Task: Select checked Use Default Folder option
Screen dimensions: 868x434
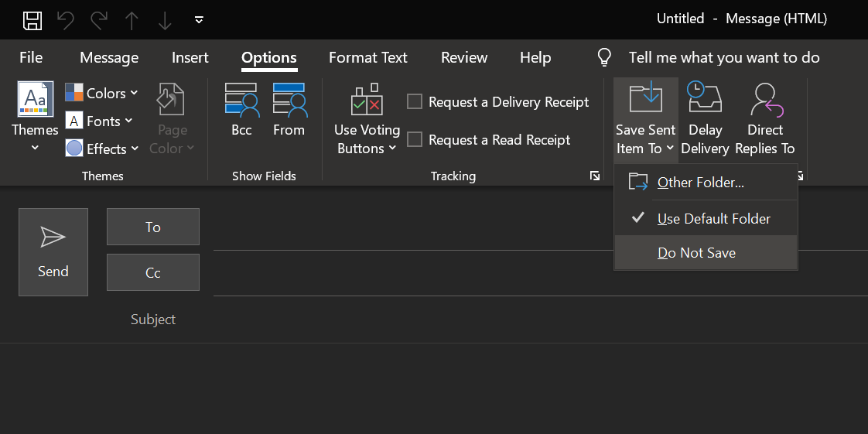Action: coord(713,219)
